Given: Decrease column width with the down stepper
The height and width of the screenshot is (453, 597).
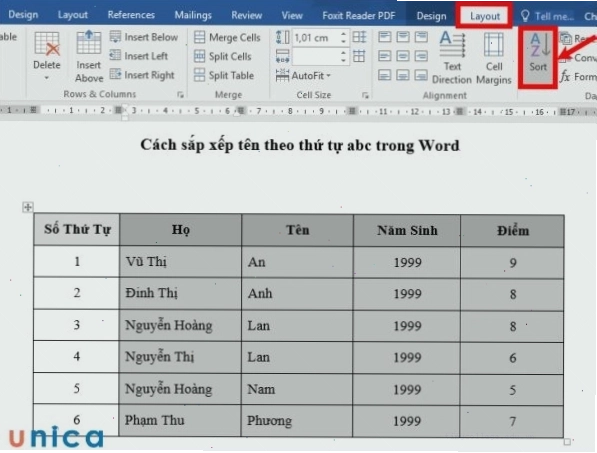Looking at the screenshot, I should tap(343, 61).
